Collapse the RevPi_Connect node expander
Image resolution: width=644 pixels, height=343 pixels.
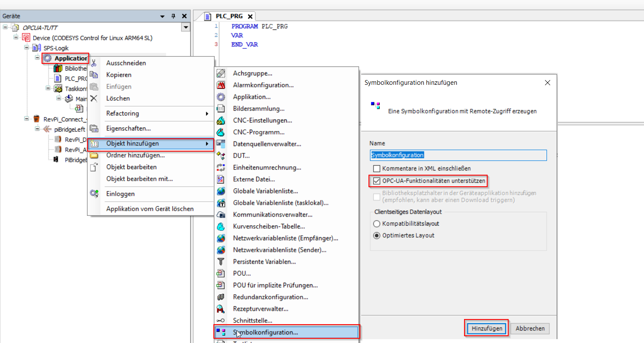(27, 119)
